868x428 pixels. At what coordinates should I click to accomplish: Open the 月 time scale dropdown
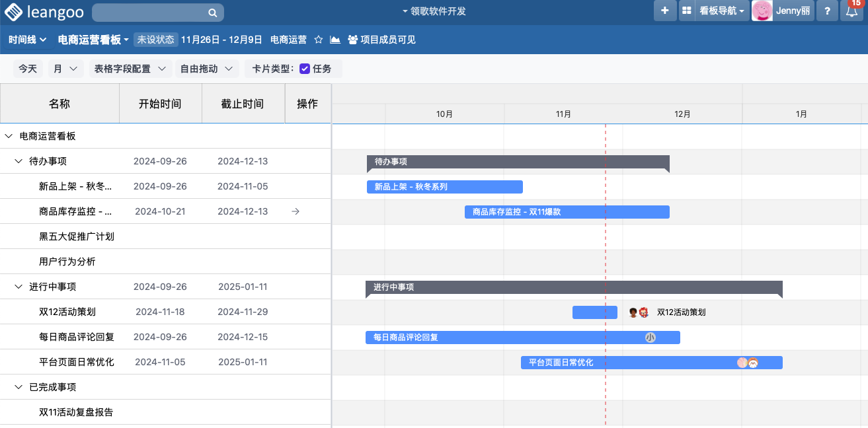65,69
